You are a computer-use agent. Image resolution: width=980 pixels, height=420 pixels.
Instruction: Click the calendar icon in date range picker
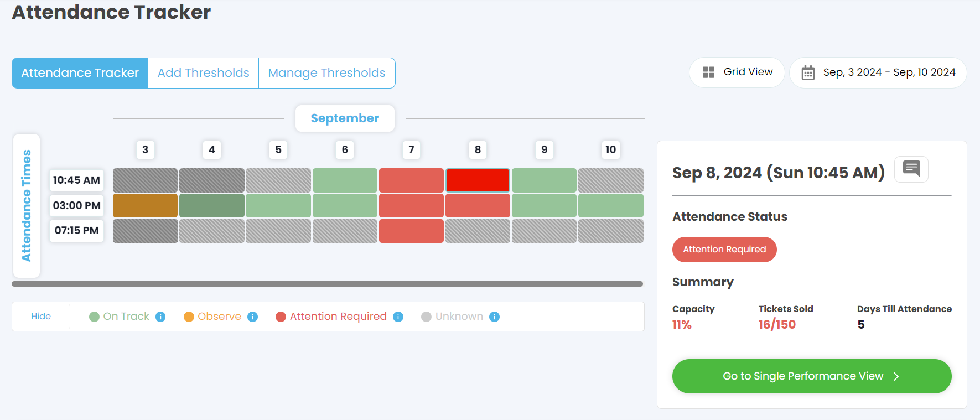tap(808, 72)
